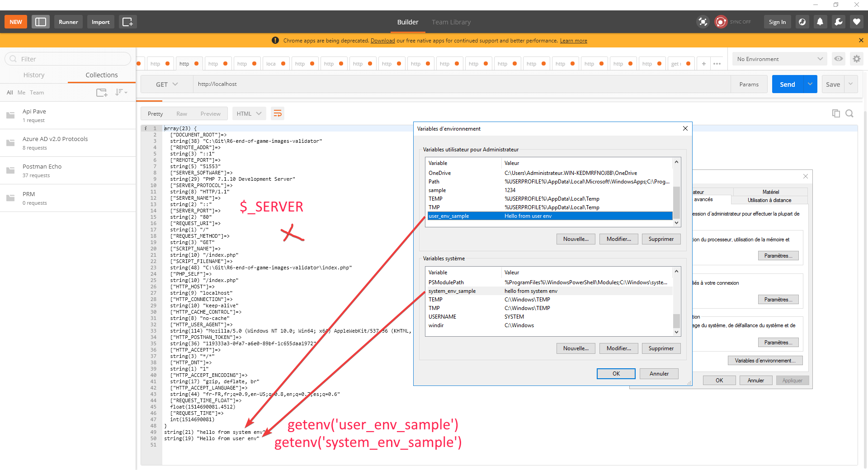
Task: Select the Raw response view tab
Action: tap(182, 113)
